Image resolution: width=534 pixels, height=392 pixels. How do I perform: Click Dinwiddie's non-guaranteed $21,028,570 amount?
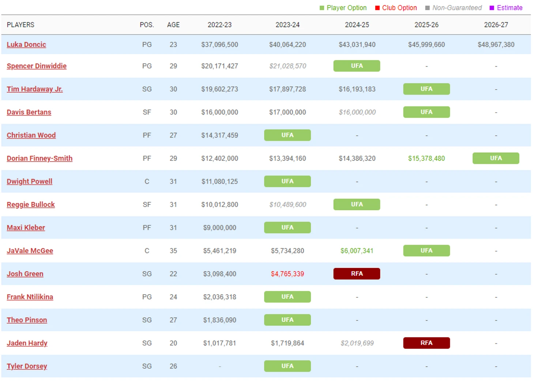pyautogui.click(x=287, y=66)
